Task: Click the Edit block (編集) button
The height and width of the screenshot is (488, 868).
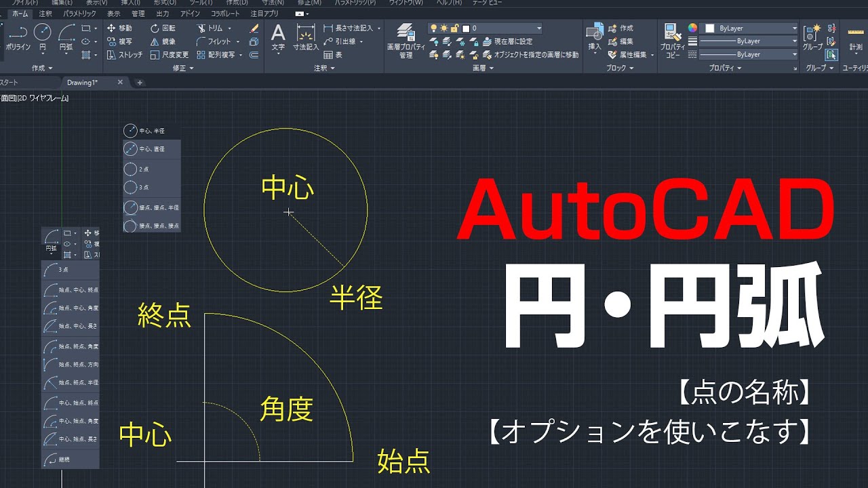Action: click(620, 41)
